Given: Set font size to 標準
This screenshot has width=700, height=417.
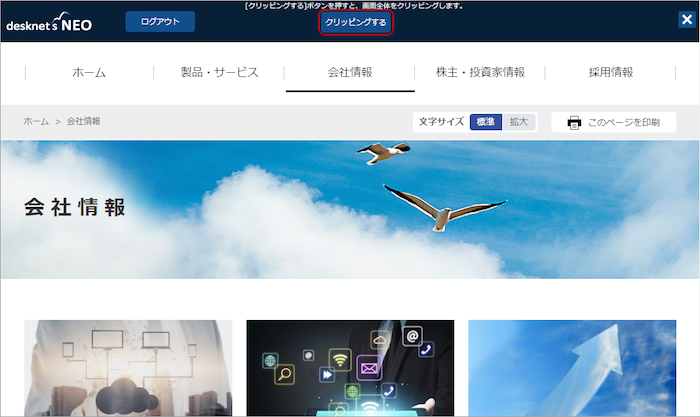Looking at the screenshot, I should click(486, 122).
